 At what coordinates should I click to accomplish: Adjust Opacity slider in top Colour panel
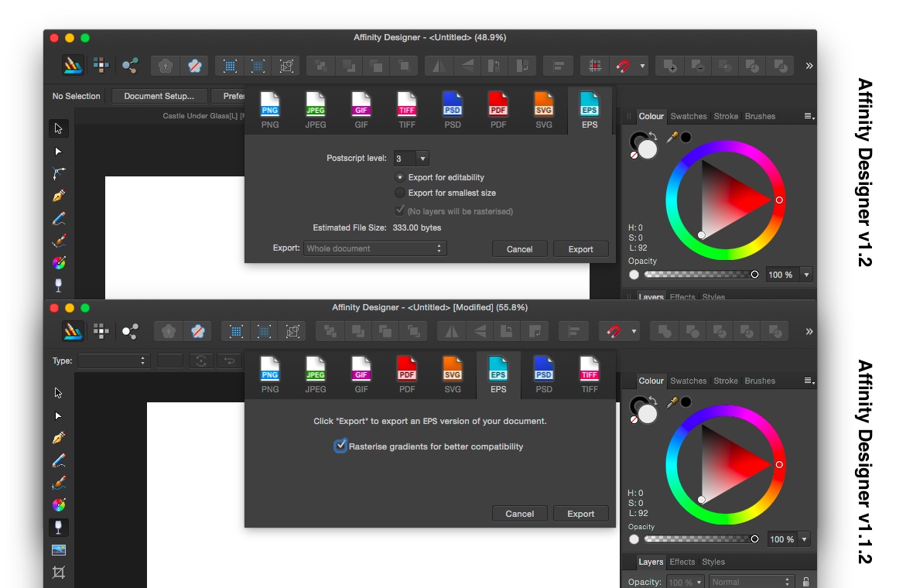point(699,274)
